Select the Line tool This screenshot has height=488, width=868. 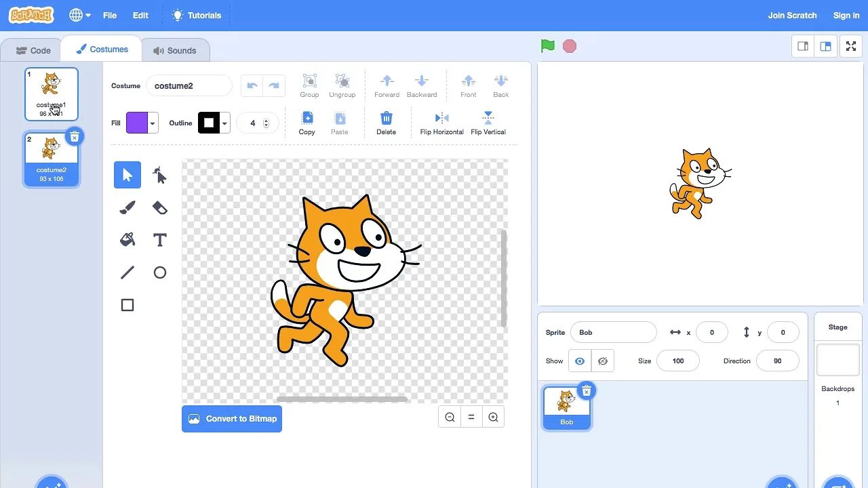[x=127, y=272]
